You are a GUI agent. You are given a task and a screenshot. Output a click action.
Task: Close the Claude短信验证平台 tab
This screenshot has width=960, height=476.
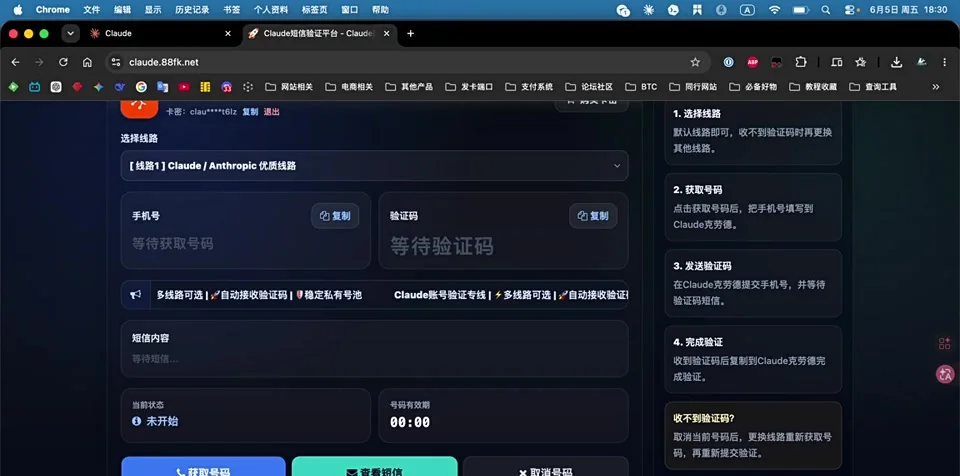tap(386, 34)
